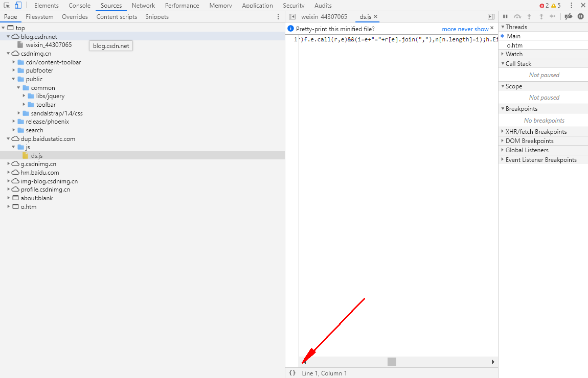588x378 pixels.
Task: Click the Step icon in debugger toolbar
Action: 552,16
